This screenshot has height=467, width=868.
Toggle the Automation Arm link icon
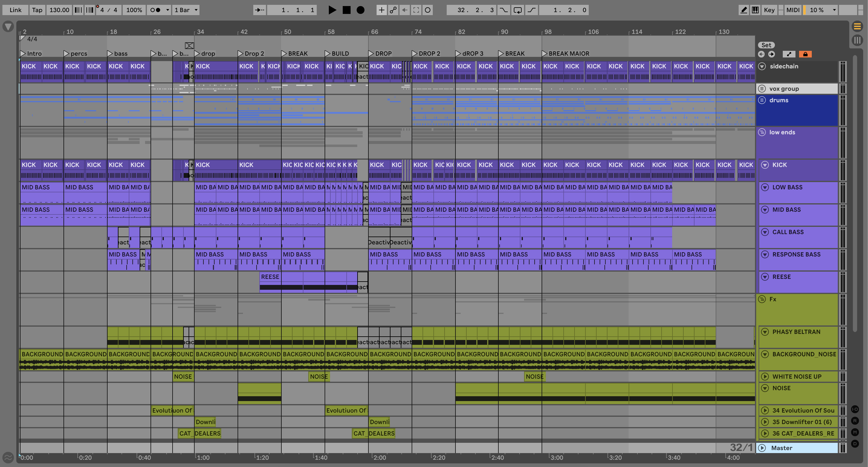393,10
